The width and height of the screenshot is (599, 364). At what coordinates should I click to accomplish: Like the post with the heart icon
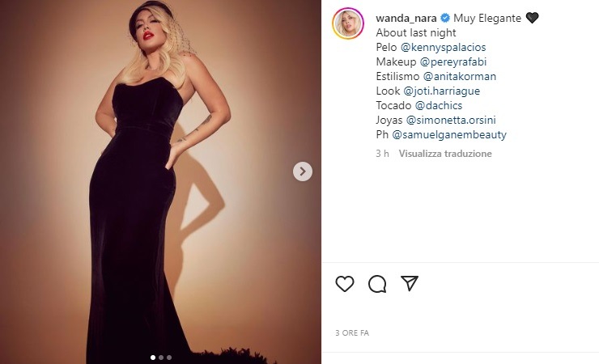(345, 284)
